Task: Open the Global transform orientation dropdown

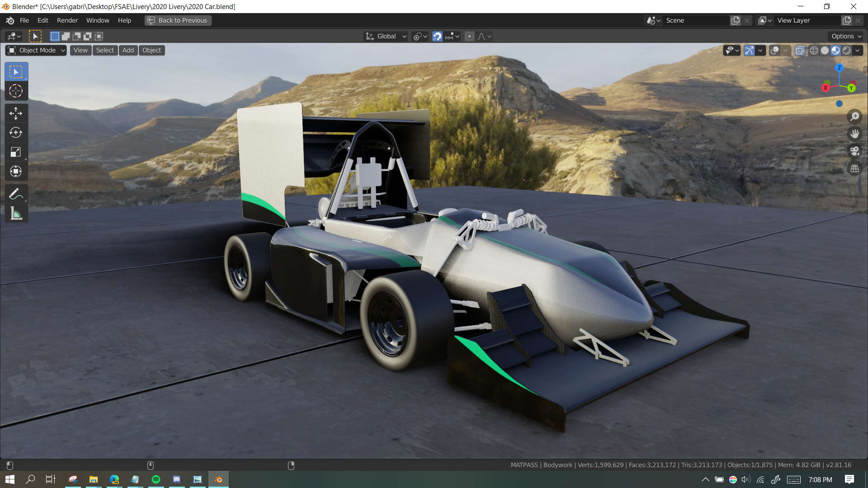Action: point(386,37)
